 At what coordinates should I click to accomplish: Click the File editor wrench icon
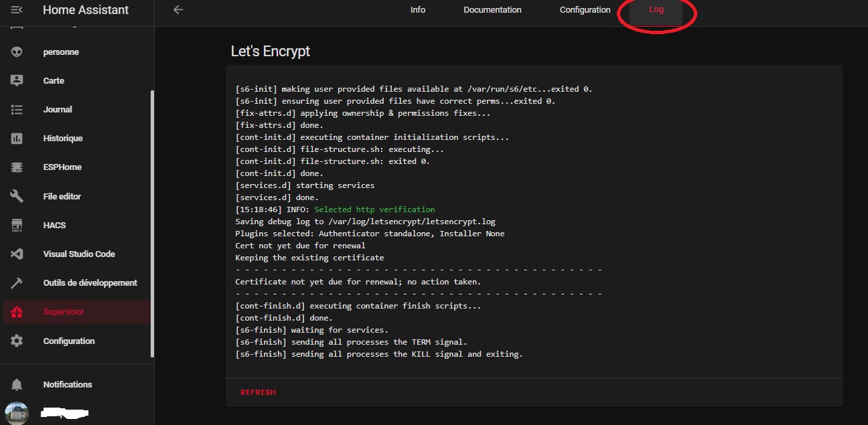click(17, 196)
